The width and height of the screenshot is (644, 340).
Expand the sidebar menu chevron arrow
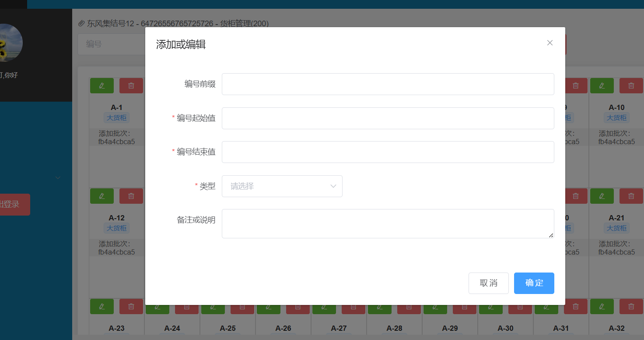pos(58,177)
